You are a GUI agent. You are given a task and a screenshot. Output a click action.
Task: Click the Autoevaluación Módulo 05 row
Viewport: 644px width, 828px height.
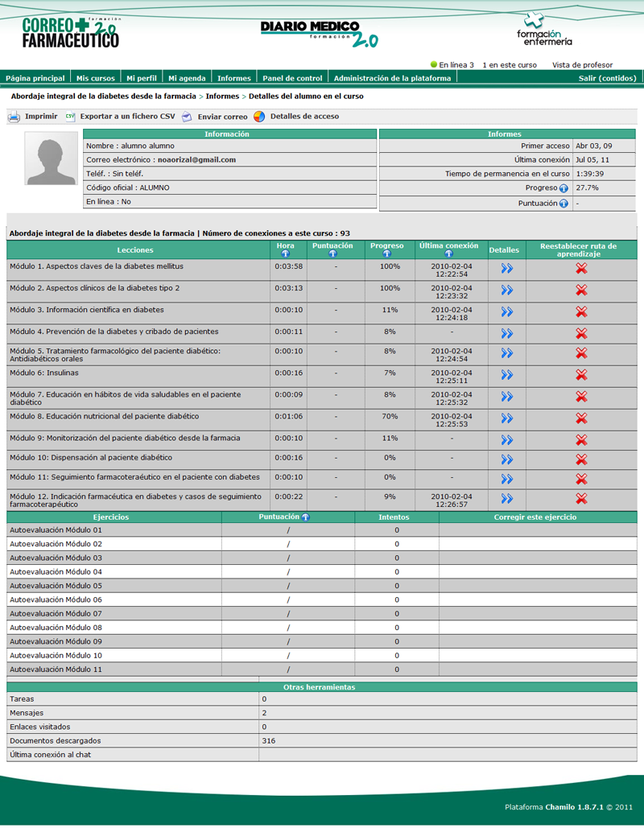tap(322, 586)
